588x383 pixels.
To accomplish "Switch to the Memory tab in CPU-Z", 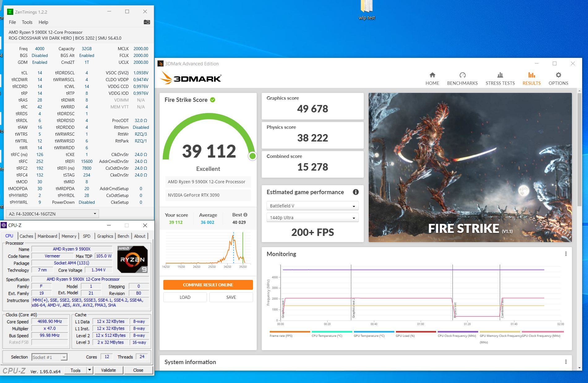I will pyautogui.click(x=69, y=236).
